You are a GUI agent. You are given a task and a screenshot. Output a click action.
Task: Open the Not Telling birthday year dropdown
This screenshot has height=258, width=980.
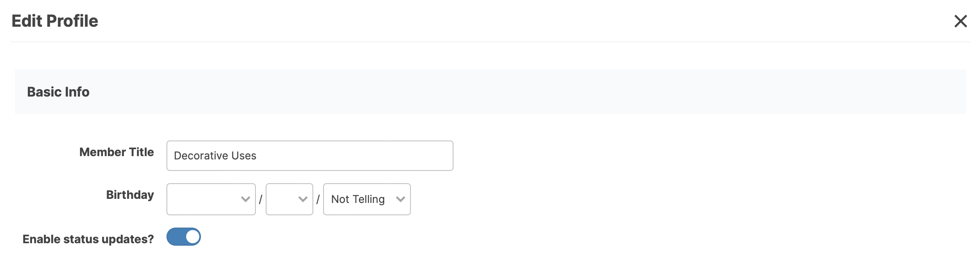[367, 199]
